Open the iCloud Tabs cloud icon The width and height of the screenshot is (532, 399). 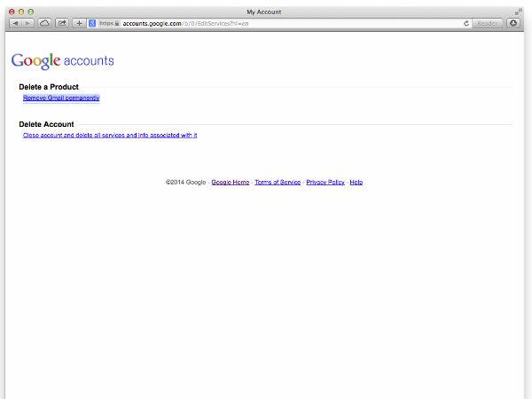44,23
